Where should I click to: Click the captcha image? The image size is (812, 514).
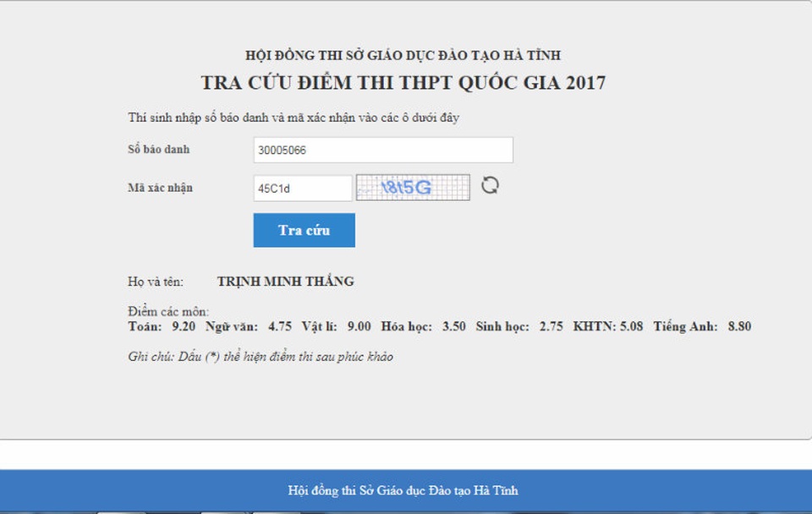413,188
